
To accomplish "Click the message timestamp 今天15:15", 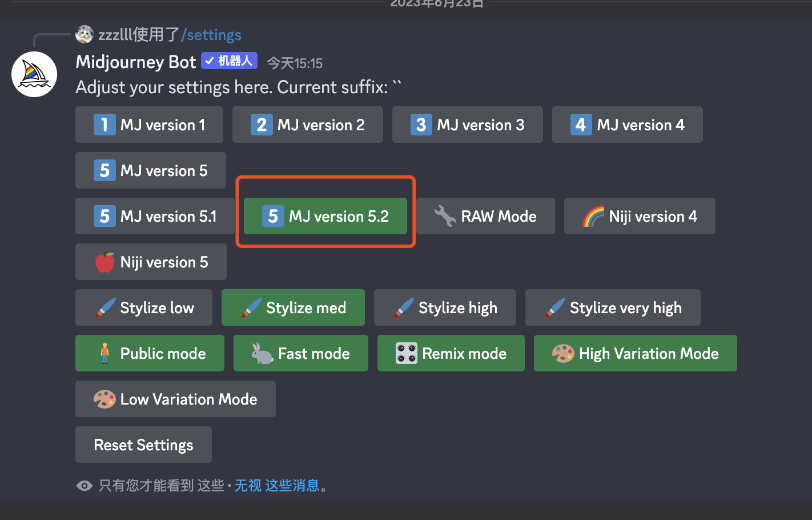I will click(x=295, y=63).
